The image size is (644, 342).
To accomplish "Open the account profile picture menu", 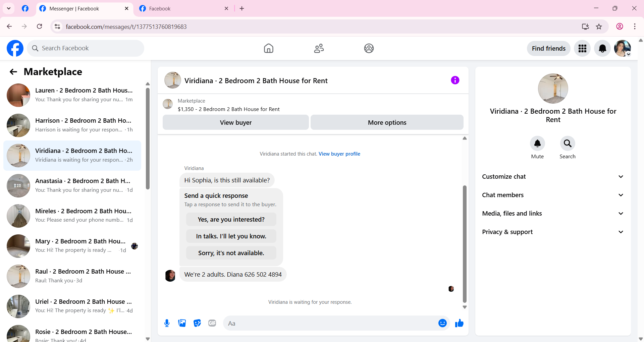I will click(623, 49).
